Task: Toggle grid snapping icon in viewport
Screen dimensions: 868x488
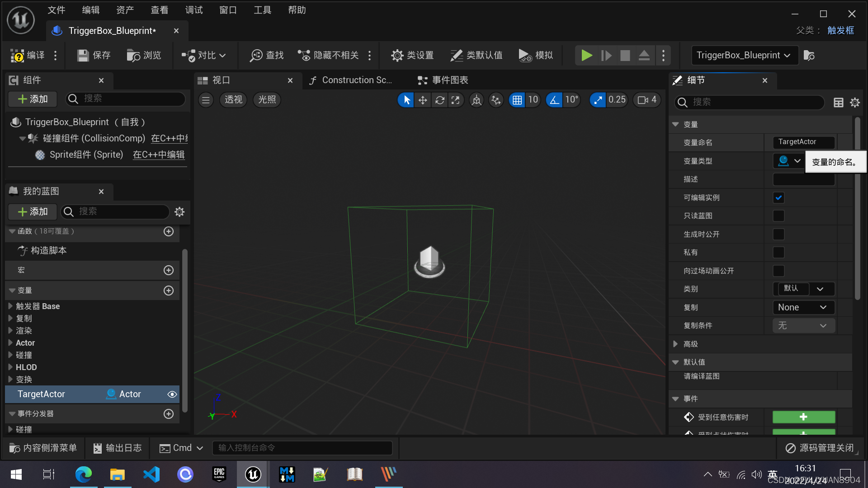Action: (x=517, y=100)
